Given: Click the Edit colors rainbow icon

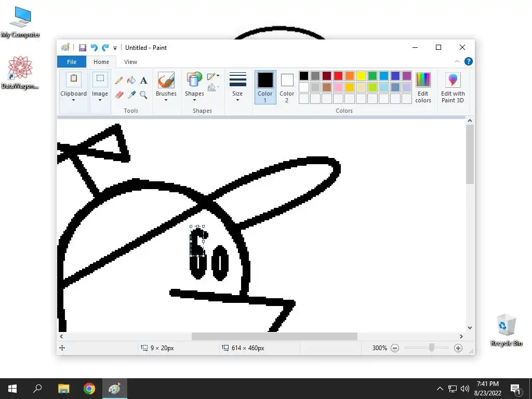Looking at the screenshot, I should pos(423,79).
